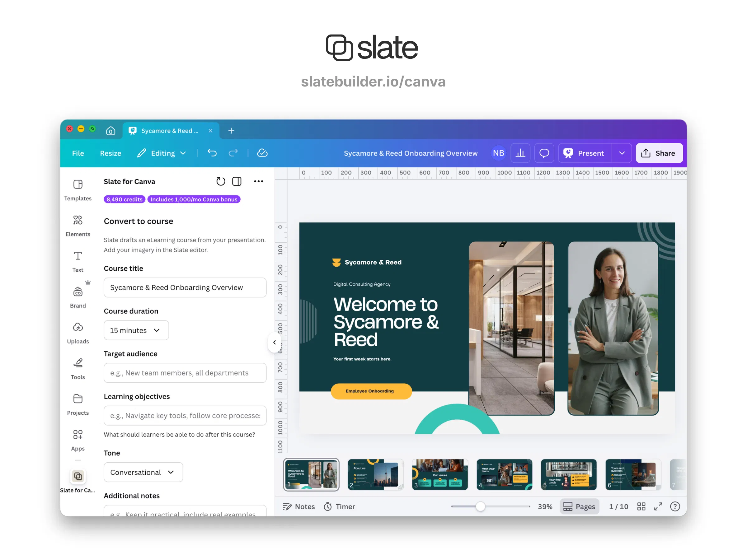Click the Learning objectives input field
This screenshot has height=560, width=747.
185,416
